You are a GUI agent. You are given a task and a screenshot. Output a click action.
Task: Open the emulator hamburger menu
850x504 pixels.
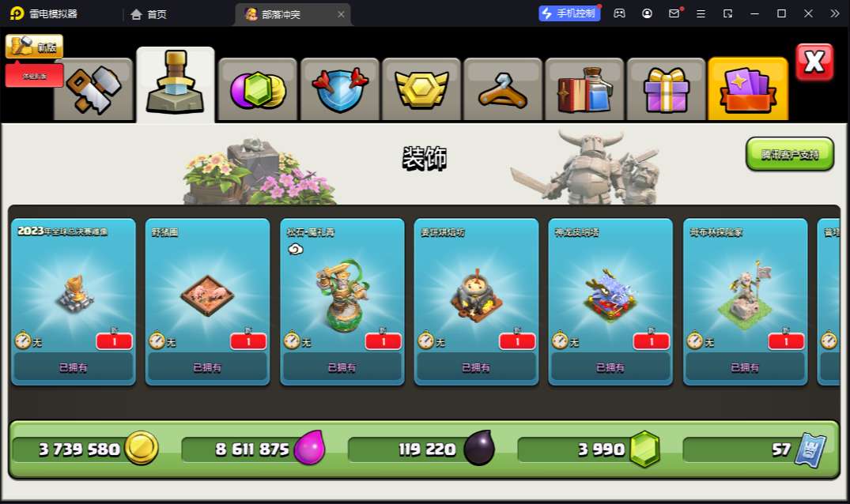[x=701, y=13]
